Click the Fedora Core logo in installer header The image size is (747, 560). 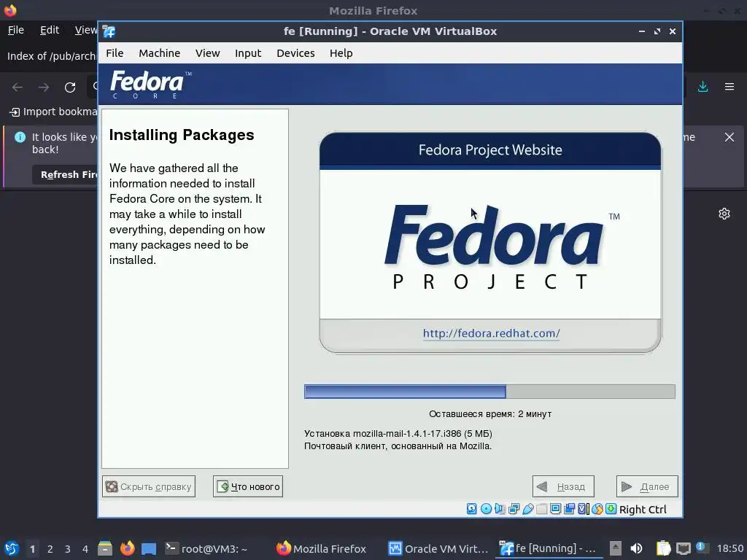click(x=150, y=85)
